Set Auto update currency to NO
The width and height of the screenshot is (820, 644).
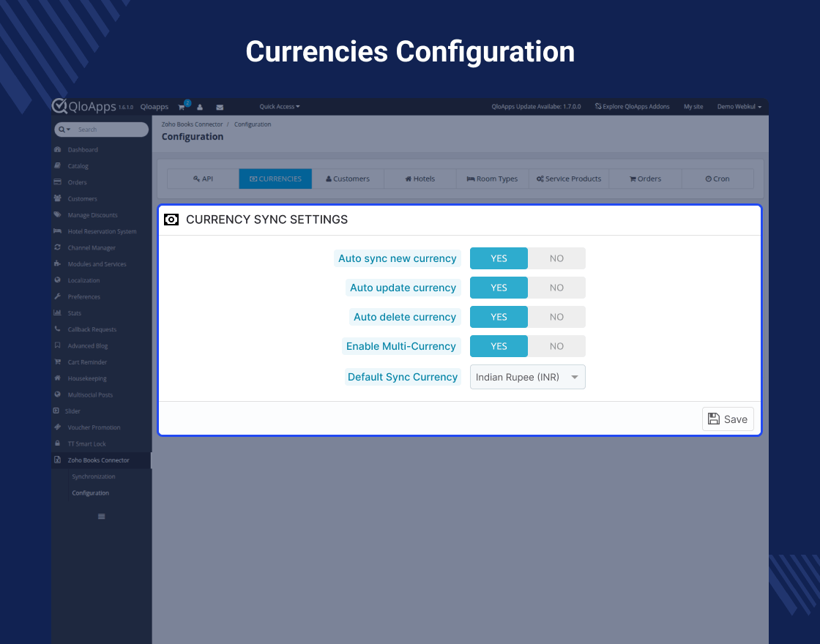[556, 288]
